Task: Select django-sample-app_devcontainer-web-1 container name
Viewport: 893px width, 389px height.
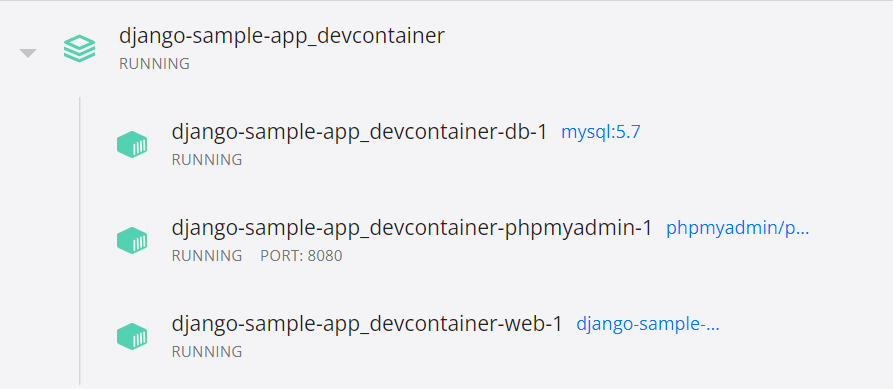Action: point(367,324)
